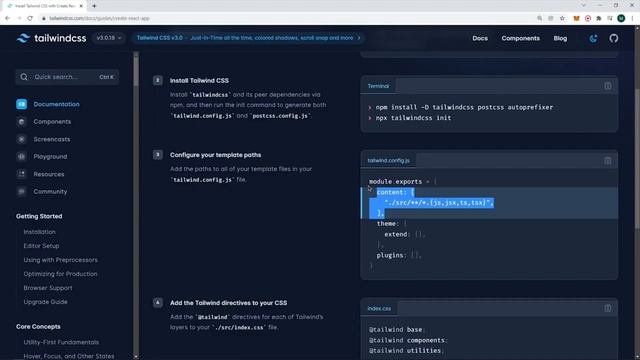Open the GitHub repository icon
Image resolution: width=640 pixels, height=360 pixels.
pos(613,38)
